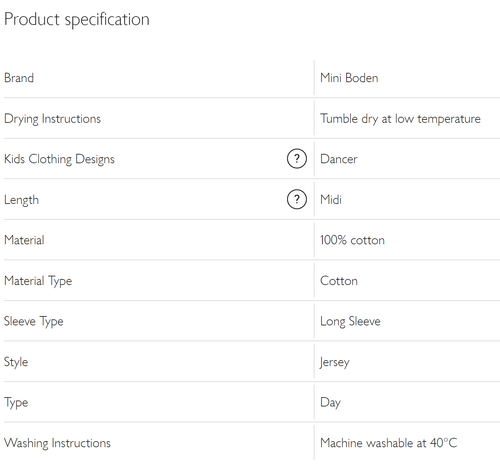Screen dimensions: 500x473
Task: Click the Dancer design value
Action: (x=339, y=159)
